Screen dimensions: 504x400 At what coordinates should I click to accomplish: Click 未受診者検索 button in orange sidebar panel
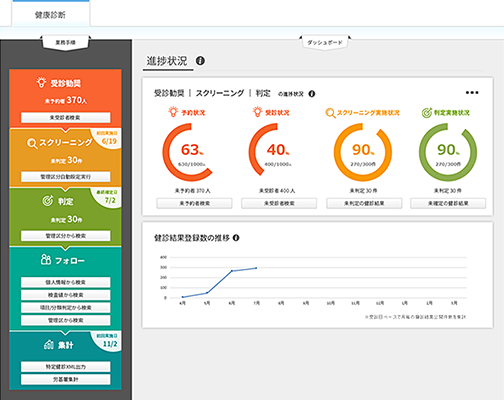point(66,117)
